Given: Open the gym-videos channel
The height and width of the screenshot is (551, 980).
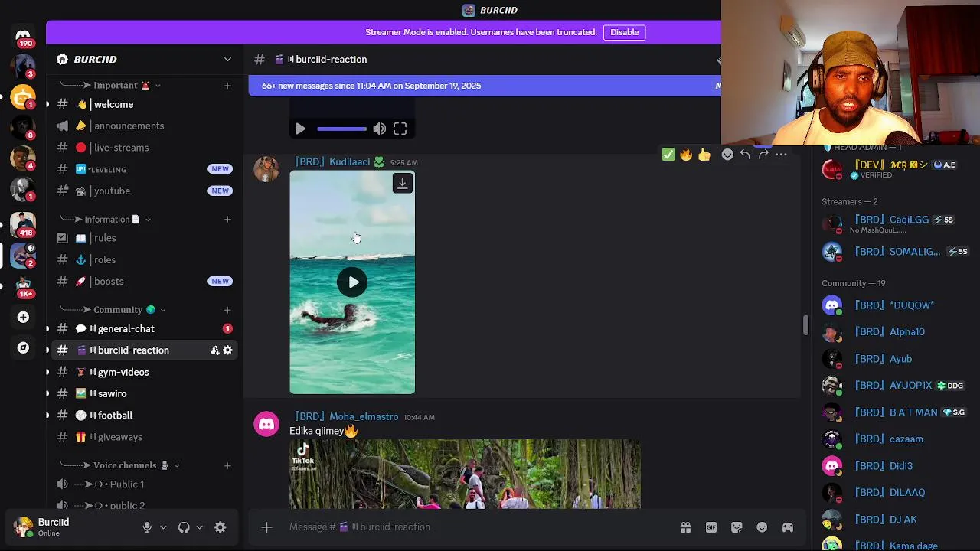Looking at the screenshot, I should [145, 372].
